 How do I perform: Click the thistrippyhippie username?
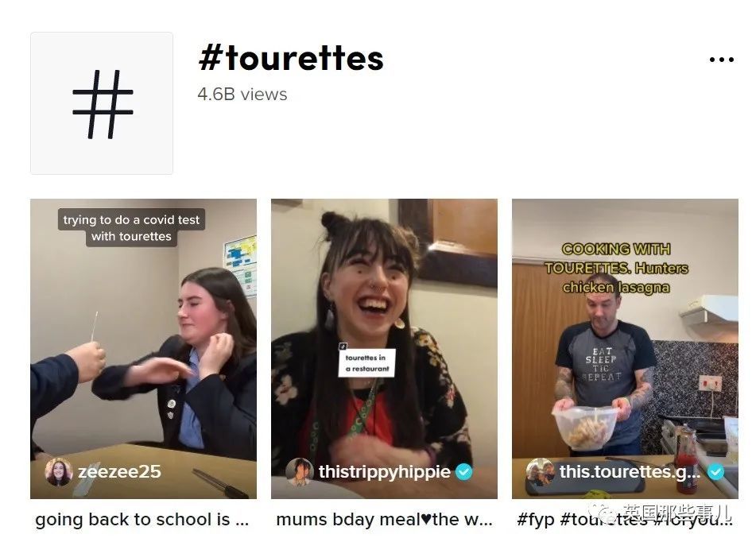[384, 471]
